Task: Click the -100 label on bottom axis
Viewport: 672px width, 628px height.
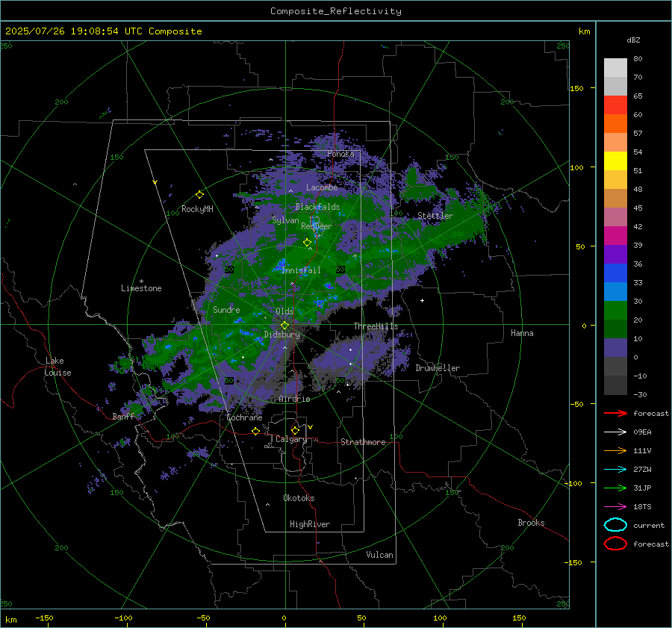Action: coord(123,618)
